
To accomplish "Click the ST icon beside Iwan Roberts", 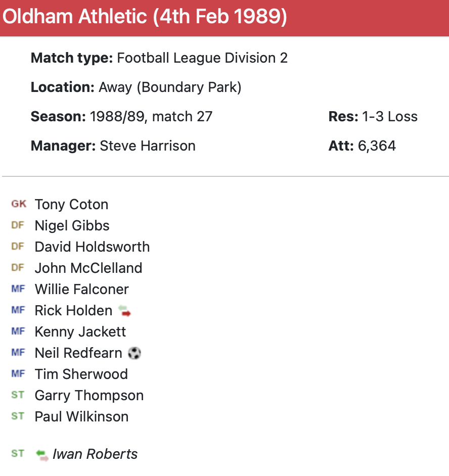I will click(18, 454).
